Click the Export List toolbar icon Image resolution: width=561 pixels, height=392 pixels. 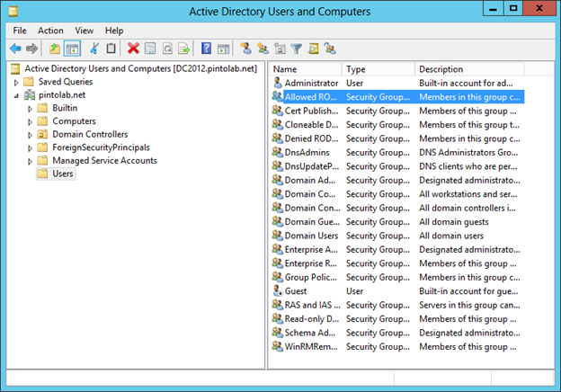coord(184,49)
